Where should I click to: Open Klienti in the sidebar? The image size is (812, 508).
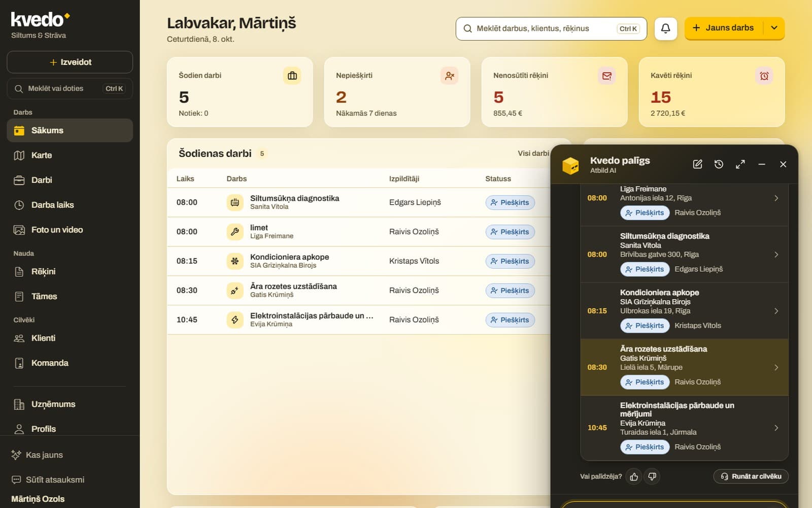tap(70, 338)
